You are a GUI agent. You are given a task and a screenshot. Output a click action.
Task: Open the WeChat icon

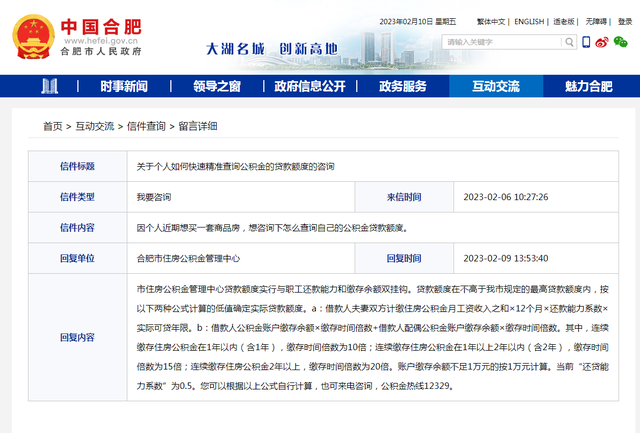click(x=620, y=42)
